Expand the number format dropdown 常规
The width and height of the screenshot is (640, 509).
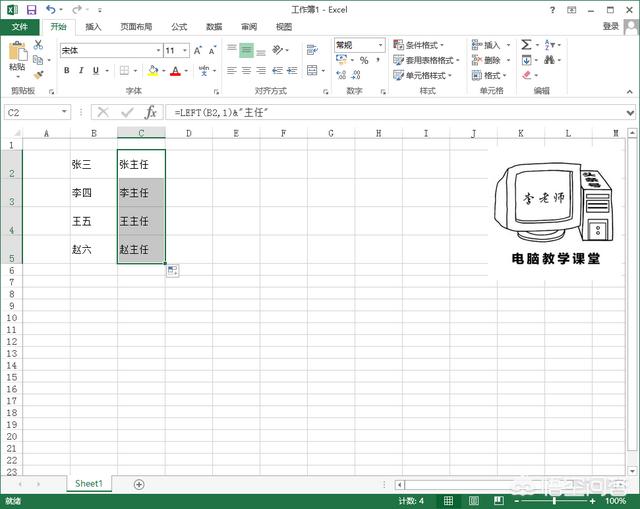tap(380, 45)
